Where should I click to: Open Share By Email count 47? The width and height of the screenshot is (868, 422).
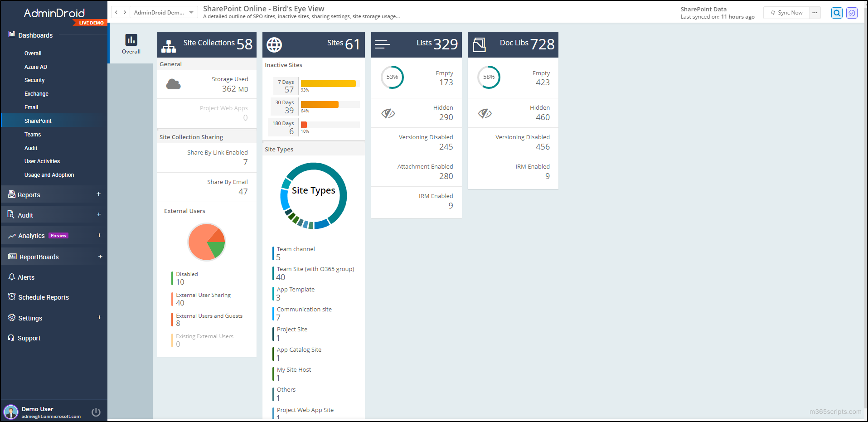coord(243,192)
